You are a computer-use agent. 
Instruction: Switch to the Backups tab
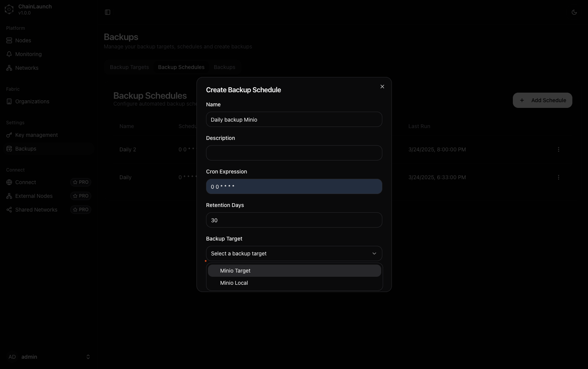click(224, 67)
